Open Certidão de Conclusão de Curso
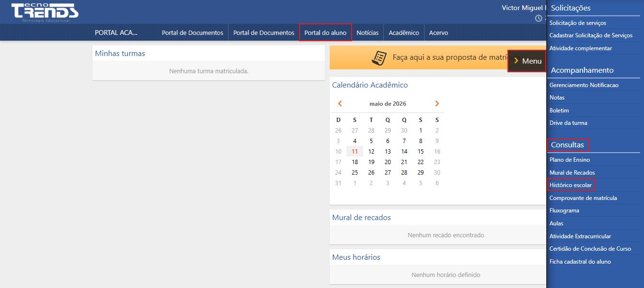The image size is (644, 288). (590, 249)
